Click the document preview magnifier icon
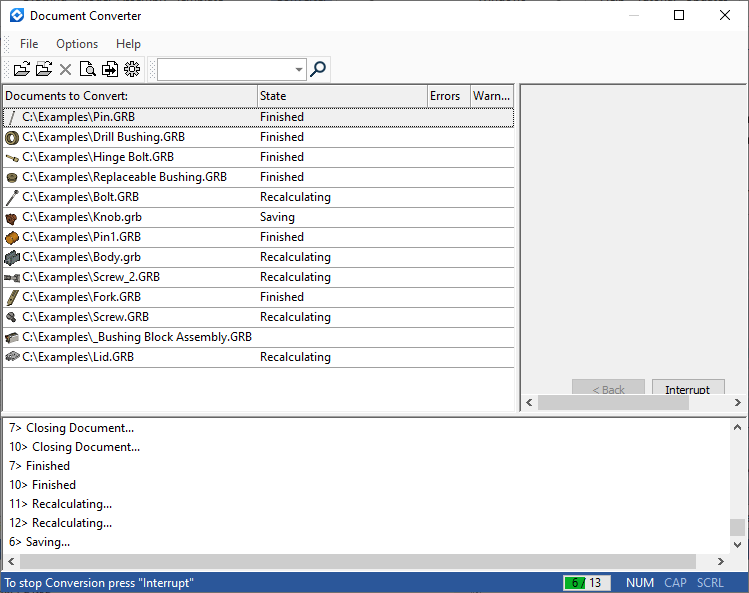This screenshot has height=593, width=749. click(87, 69)
